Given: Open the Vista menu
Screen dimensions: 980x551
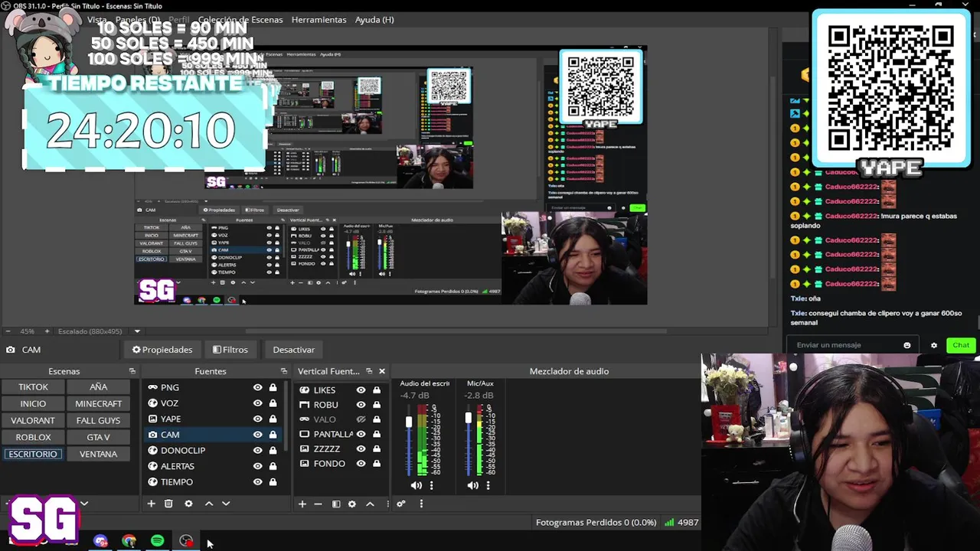Looking at the screenshot, I should (x=97, y=20).
